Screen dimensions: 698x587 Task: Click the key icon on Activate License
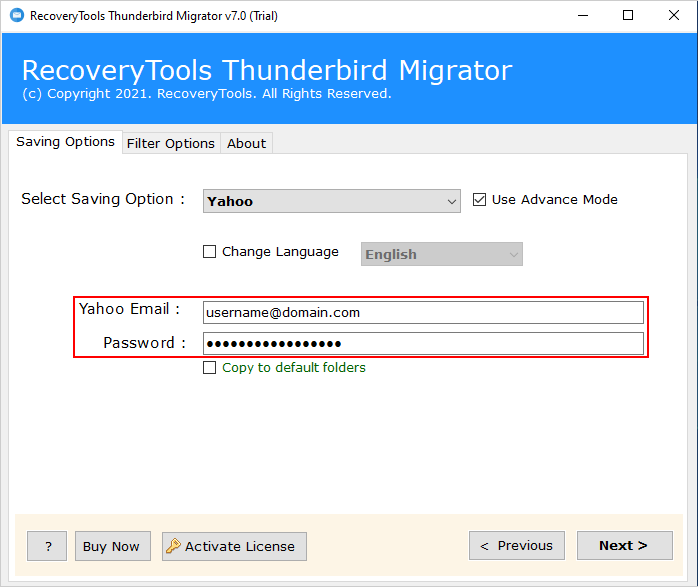click(173, 545)
